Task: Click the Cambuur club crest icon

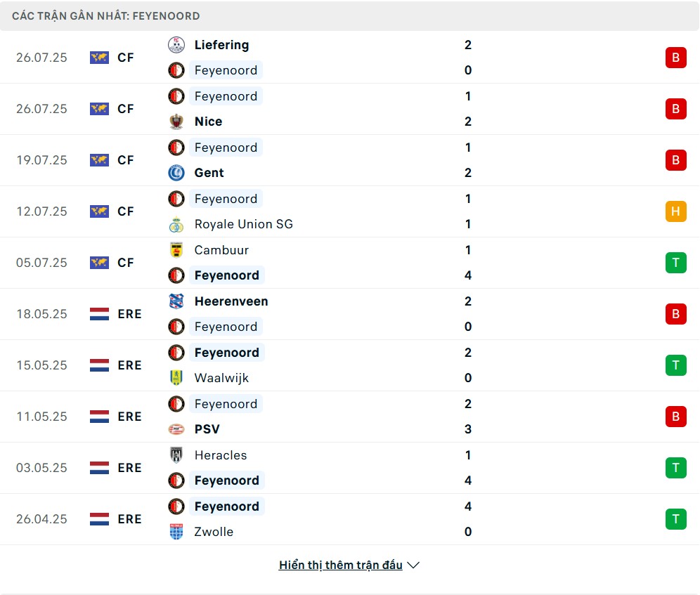Action: pos(176,250)
